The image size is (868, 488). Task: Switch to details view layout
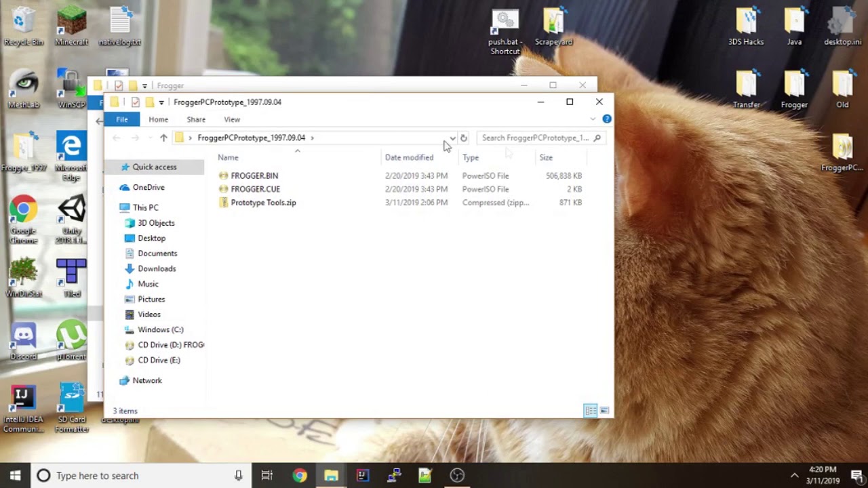click(591, 411)
